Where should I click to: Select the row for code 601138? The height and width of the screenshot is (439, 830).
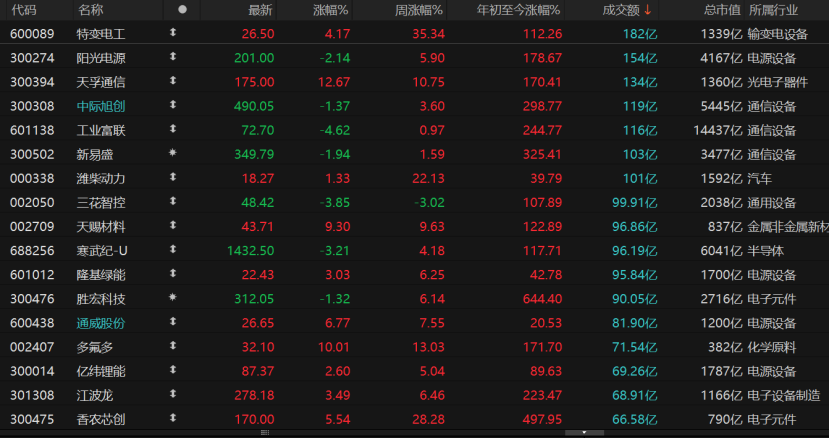point(29,129)
